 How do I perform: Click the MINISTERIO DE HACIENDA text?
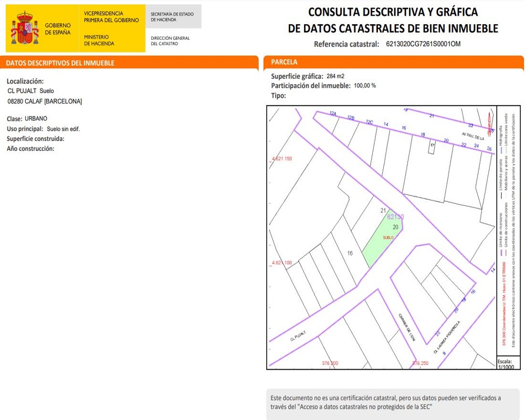99,40
